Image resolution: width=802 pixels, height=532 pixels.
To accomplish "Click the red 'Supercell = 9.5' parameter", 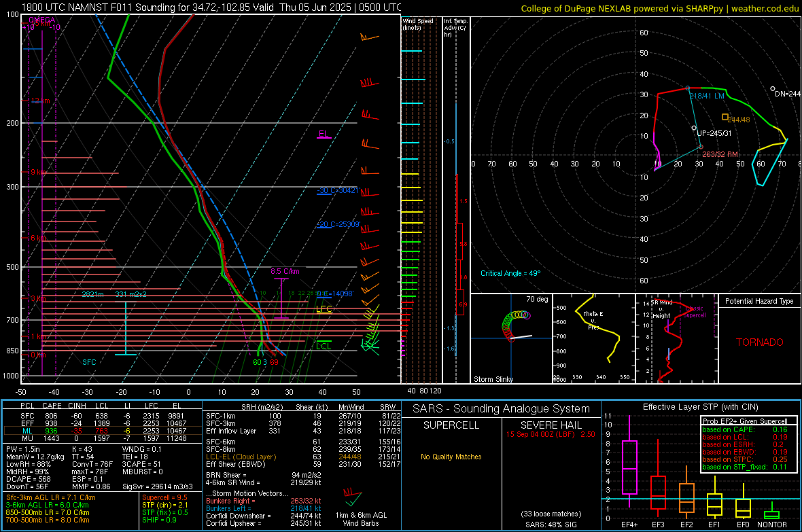I will 164,497.
